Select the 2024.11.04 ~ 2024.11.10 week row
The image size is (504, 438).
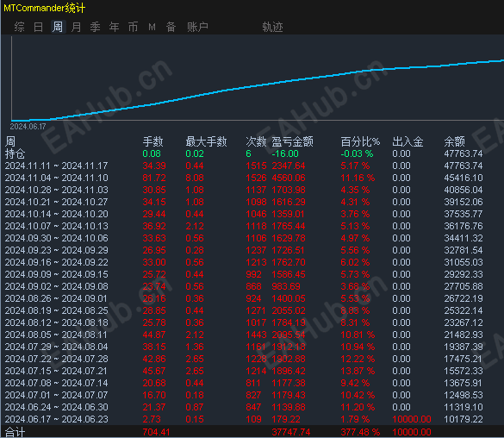(244, 178)
